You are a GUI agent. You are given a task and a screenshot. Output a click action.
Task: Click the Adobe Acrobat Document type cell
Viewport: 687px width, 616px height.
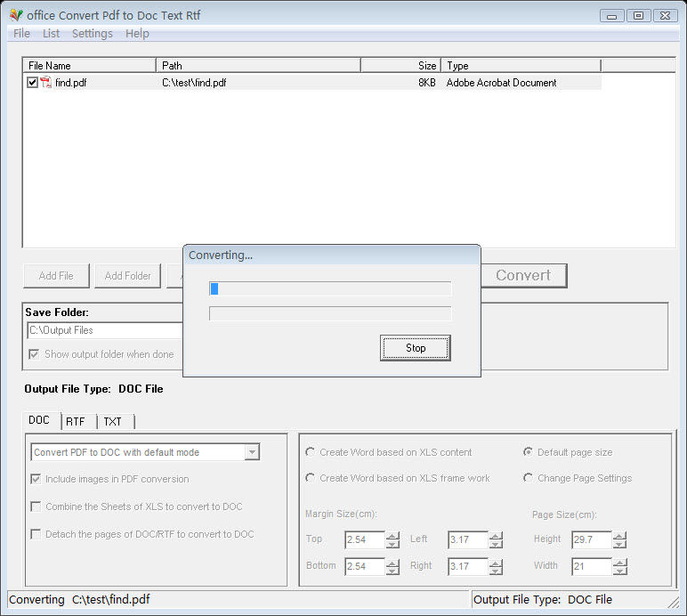(501, 83)
